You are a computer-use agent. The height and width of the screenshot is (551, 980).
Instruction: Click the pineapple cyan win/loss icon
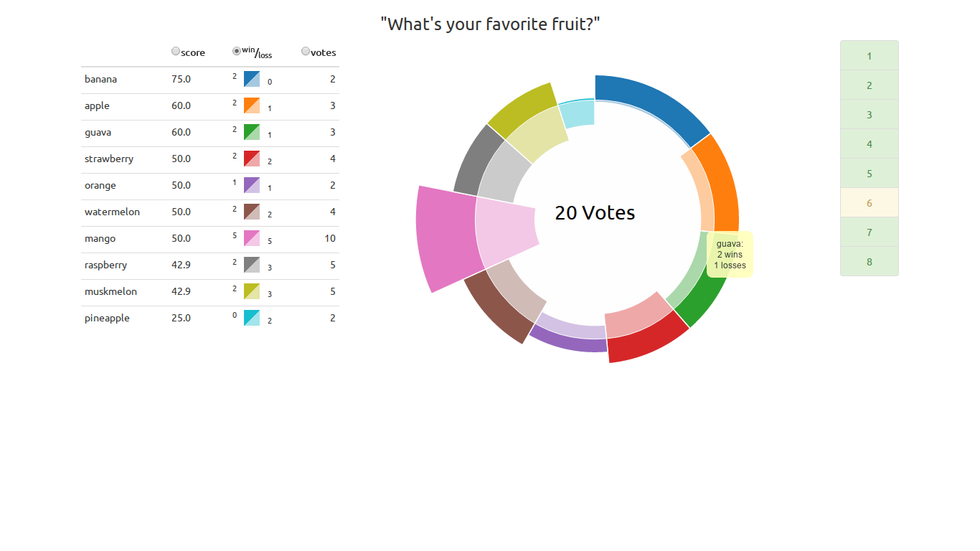[251, 318]
